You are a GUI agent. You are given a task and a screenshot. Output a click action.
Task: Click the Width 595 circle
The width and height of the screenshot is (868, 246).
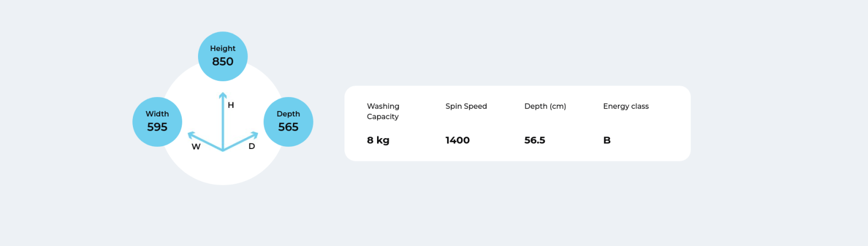[157, 122]
